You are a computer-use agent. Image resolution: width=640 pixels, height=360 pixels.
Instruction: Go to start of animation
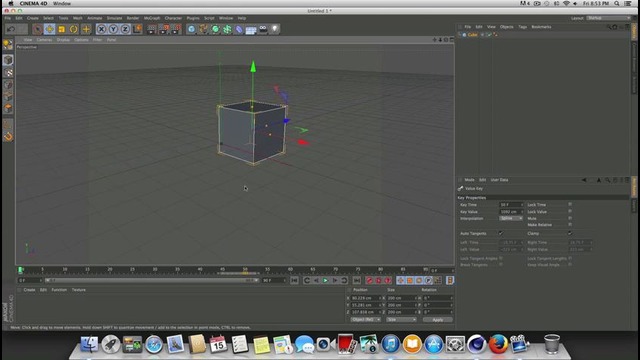click(294, 280)
